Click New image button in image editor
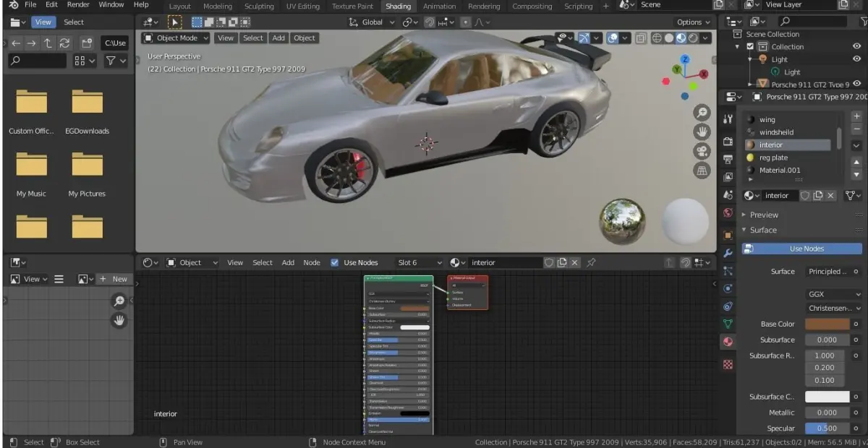868x448 pixels. pos(114,279)
